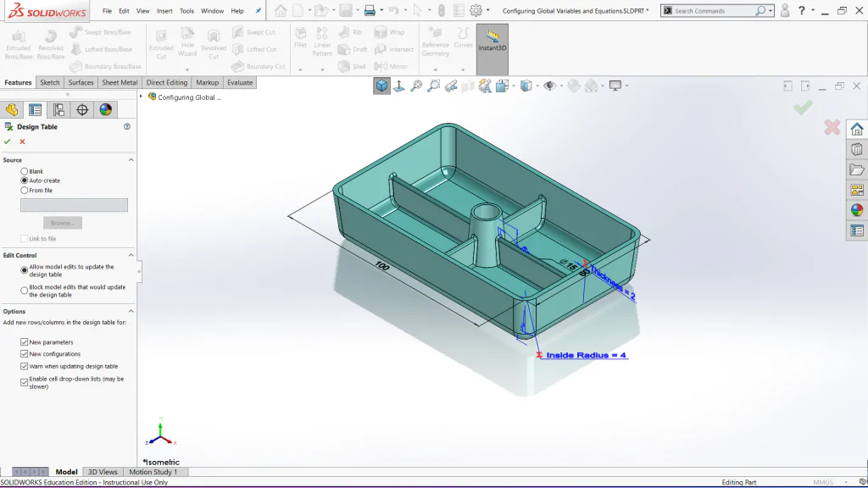This screenshot has height=488, width=868.
Task: Choose Allow model edits to update table
Action: (25, 270)
